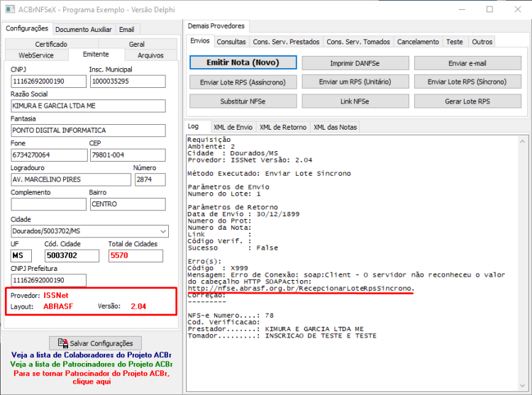
Task: Click the 'NFS-e Numero....: 78' log line
Action: [231, 316]
